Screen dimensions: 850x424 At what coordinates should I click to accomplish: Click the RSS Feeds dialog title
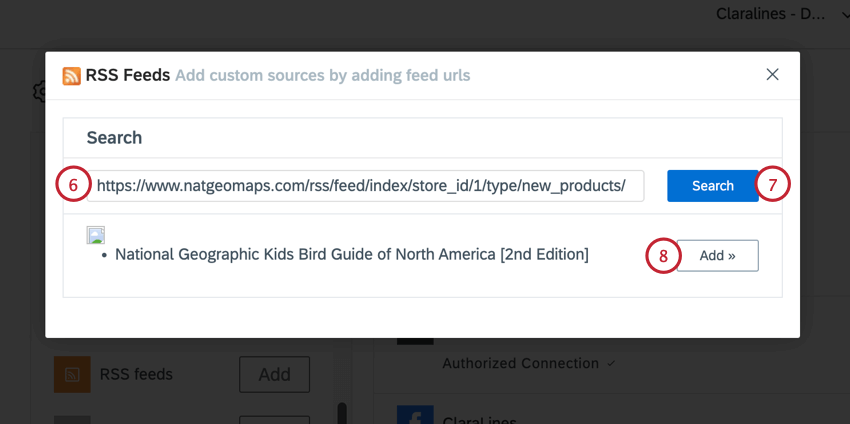coord(128,75)
